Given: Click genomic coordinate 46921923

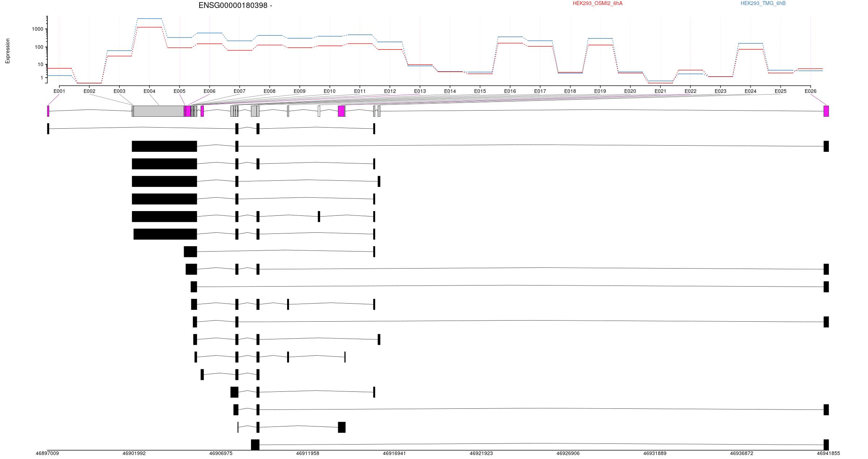Looking at the screenshot, I should pyautogui.click(x=481, y=453).
